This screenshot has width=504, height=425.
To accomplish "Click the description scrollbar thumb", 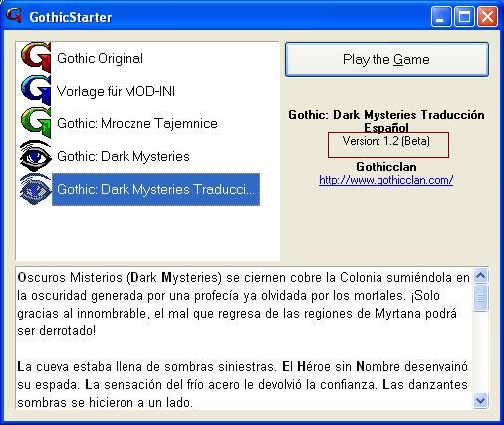I will point(480,298).
